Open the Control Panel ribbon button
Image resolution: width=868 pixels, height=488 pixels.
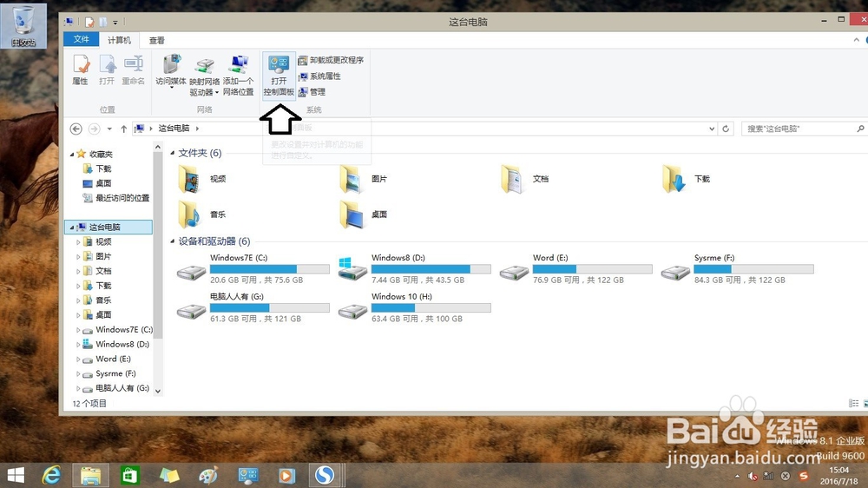point(279,76)
